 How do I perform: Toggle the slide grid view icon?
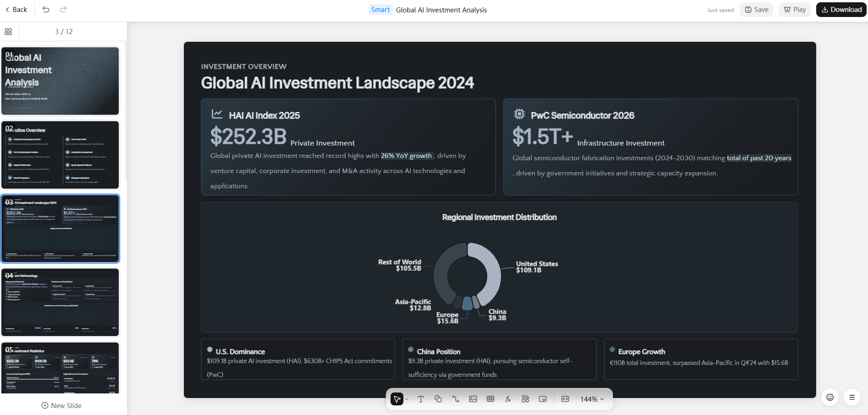tap(8, 32)
